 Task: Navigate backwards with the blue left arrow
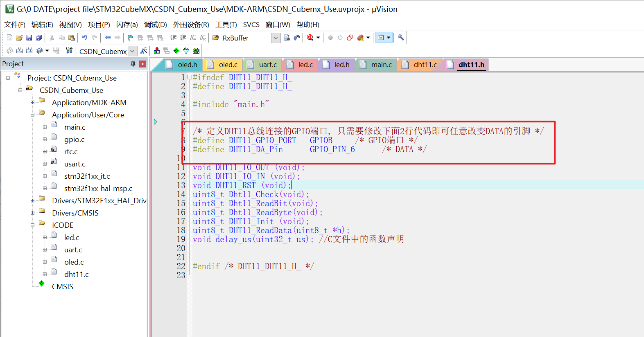tap(108, 38)
